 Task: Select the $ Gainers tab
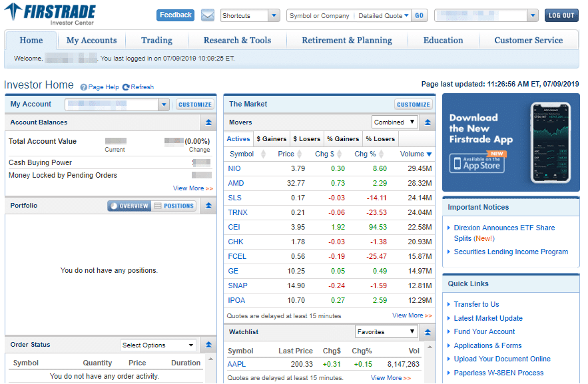[272, 139]
